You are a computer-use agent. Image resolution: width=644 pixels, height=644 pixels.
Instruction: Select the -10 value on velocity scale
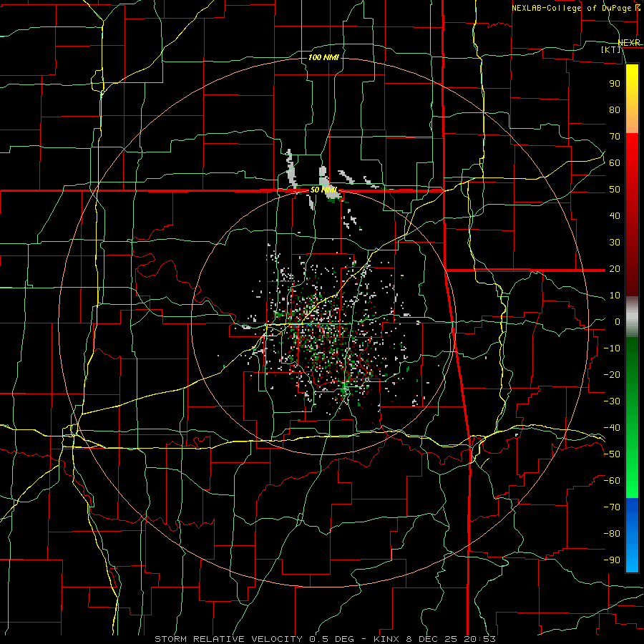pos(612,348)
